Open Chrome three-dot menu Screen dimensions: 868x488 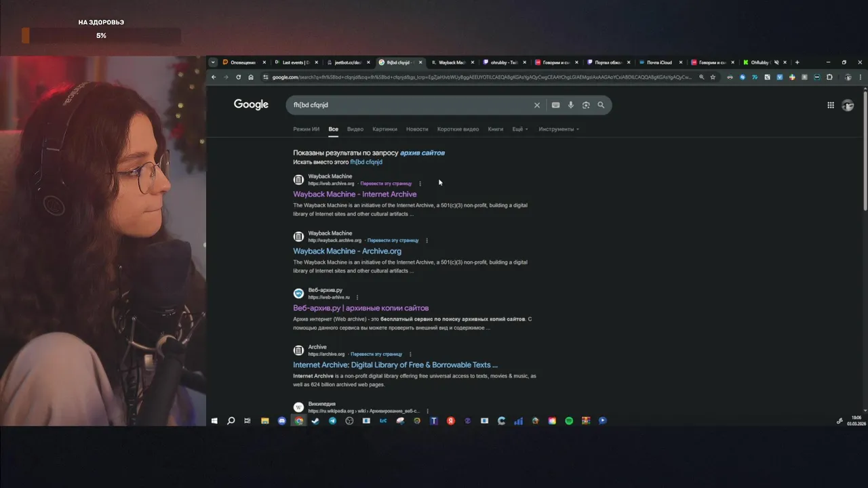click(861, 77)
